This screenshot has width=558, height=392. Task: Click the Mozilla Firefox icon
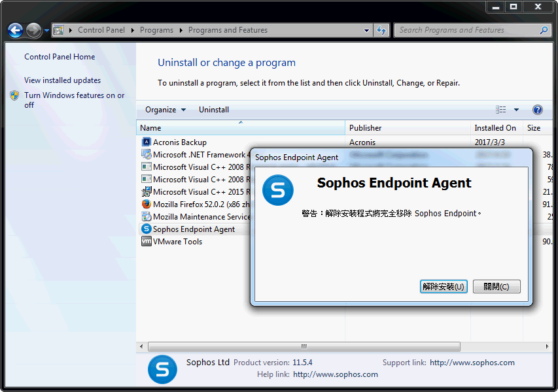146,204
